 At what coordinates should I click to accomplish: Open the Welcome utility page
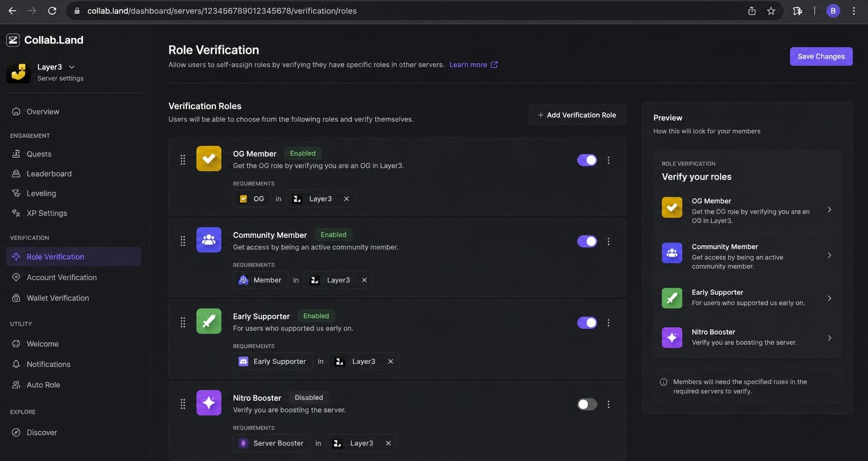74,344
